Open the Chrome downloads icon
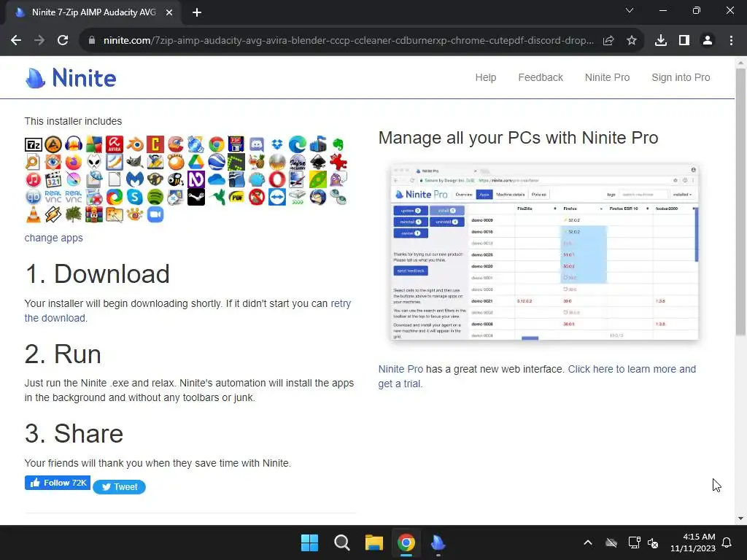Viewport: 747px width, 560px height. [661, 41]
